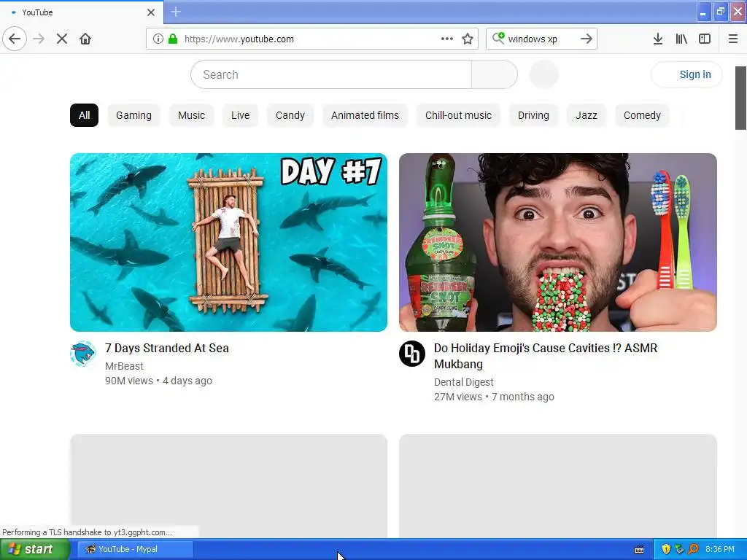
Task: Open the library bookshelf icon
Action: point(681,39)
